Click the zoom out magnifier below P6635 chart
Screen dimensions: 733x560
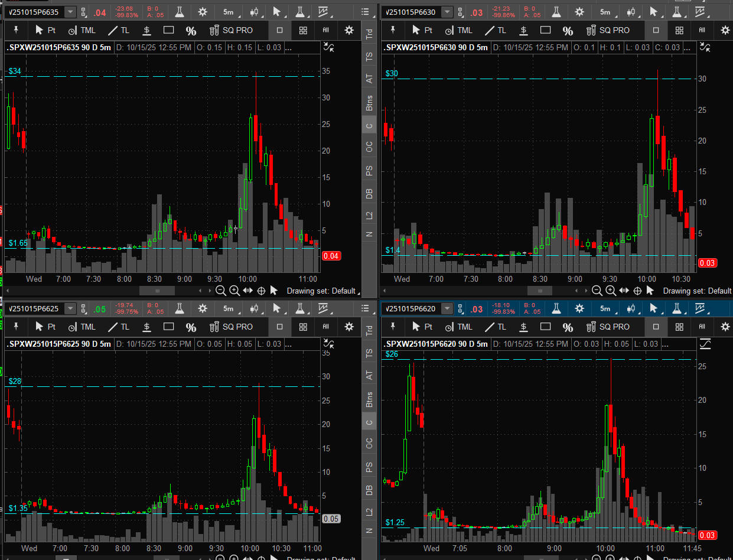click(x=221, y=291)
